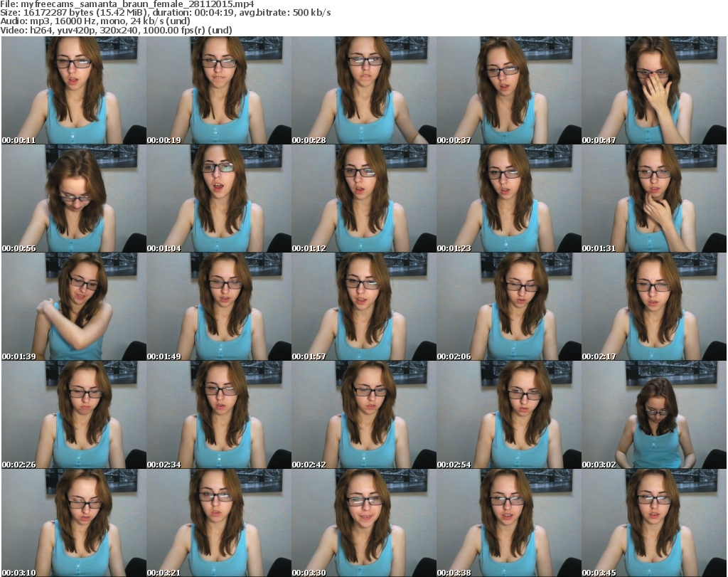Image resolution: width=728 pixels, height=577 pixels.
Task: Select the thumbnail frame at 00:00:19
Action: [219, 90]
